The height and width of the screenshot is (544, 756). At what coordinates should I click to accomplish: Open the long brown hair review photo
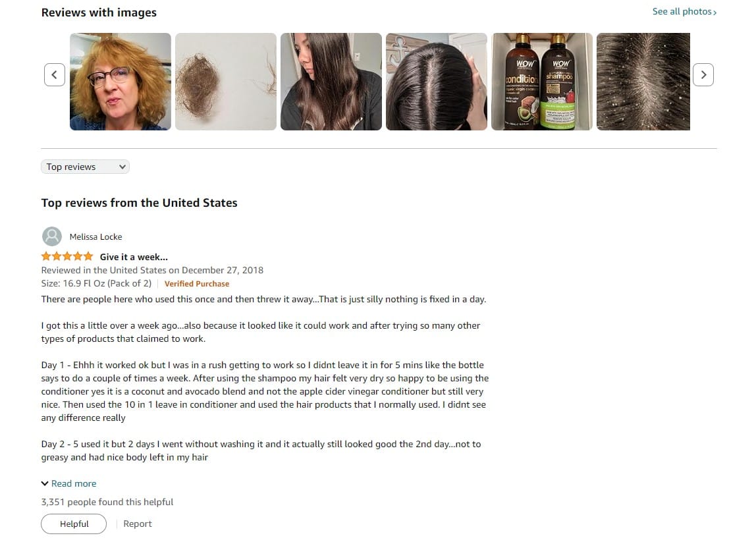(331, 82)
